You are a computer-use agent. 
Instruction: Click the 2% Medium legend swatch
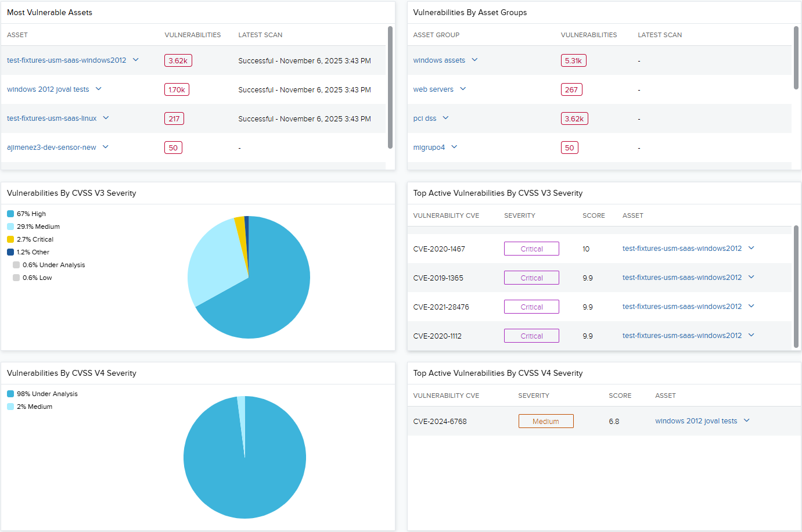click(10, 407)
